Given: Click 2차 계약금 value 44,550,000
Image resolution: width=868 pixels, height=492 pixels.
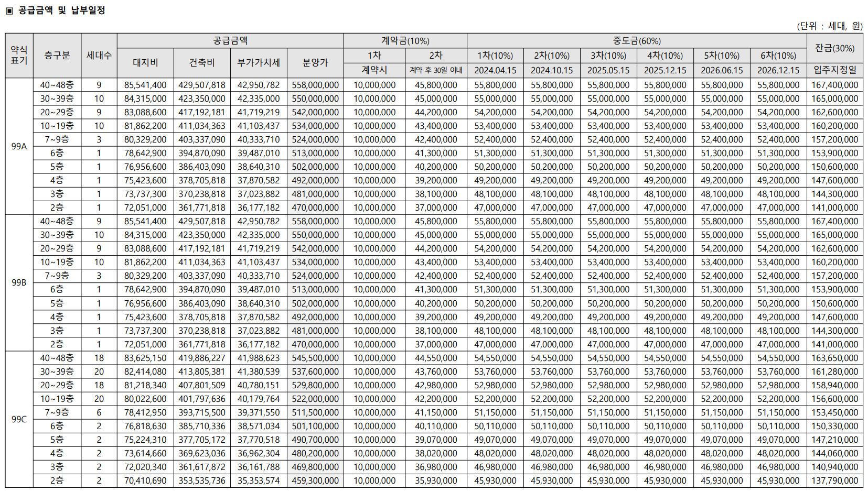Looking at the screenshot, I should 436,358.
